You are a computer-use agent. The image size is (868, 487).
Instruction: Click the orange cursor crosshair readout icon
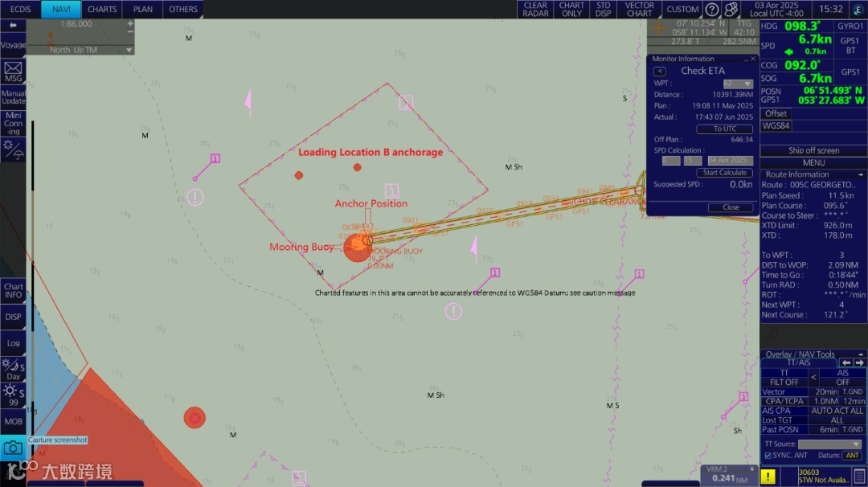(x=658, y=27)
